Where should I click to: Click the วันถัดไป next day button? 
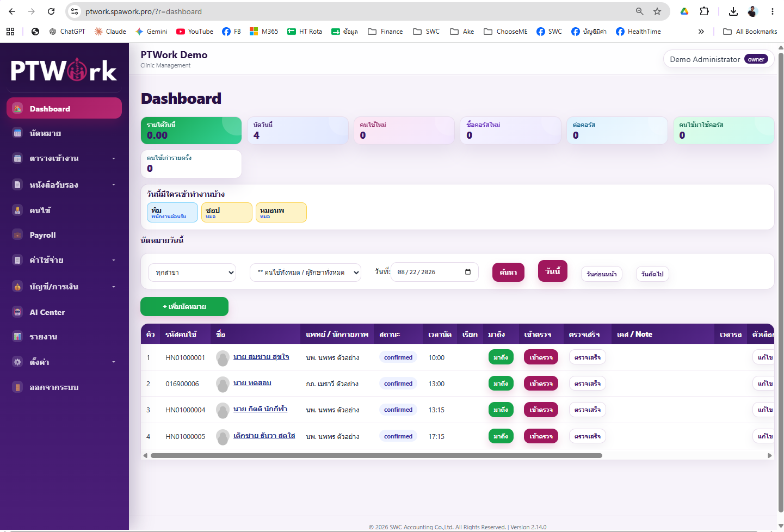[x=652, y=274]
